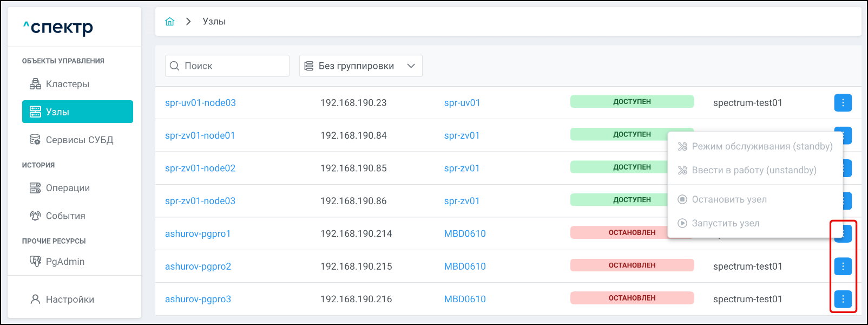Open the spr-uv01 cluster link
The height and width of the screenshot is (325, 868).
click(x=462, y=103)
